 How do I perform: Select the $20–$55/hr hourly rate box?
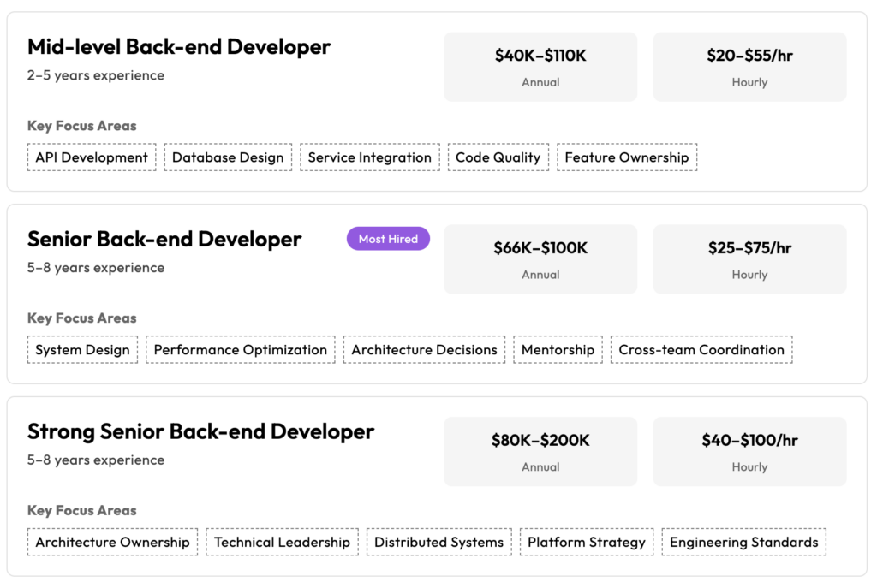749,67
